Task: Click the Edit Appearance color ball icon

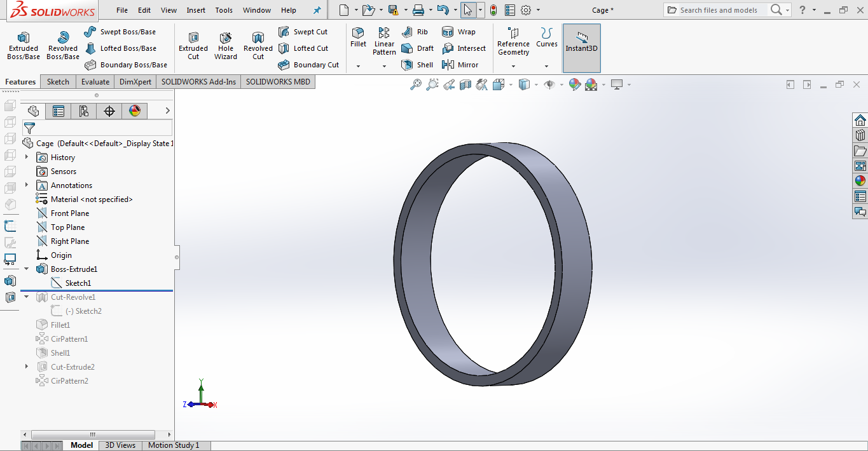Action: [575, 84]
